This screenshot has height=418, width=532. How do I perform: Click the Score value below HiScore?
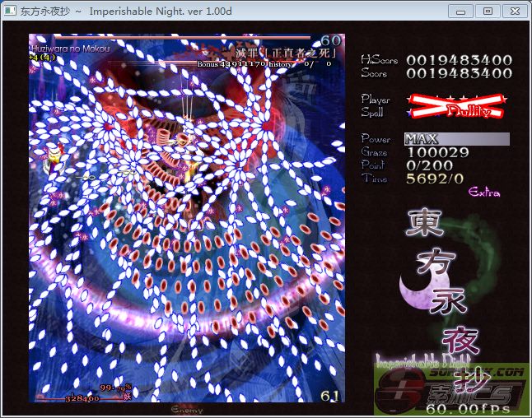coord(460,73)
